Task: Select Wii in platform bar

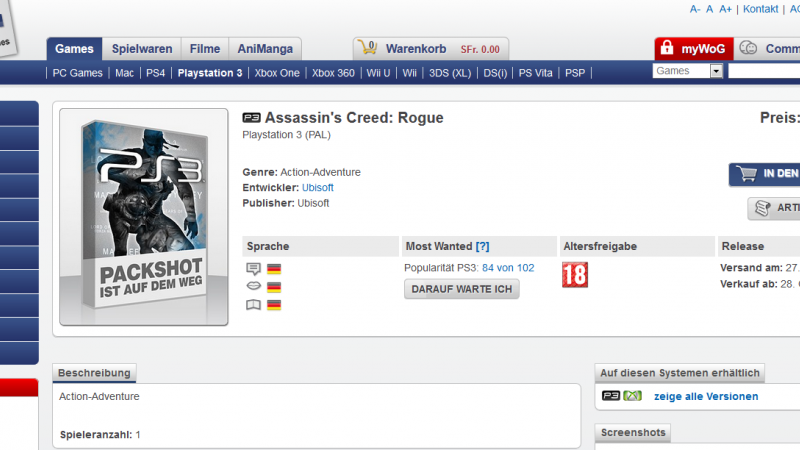Action: (x=410, y=73)
